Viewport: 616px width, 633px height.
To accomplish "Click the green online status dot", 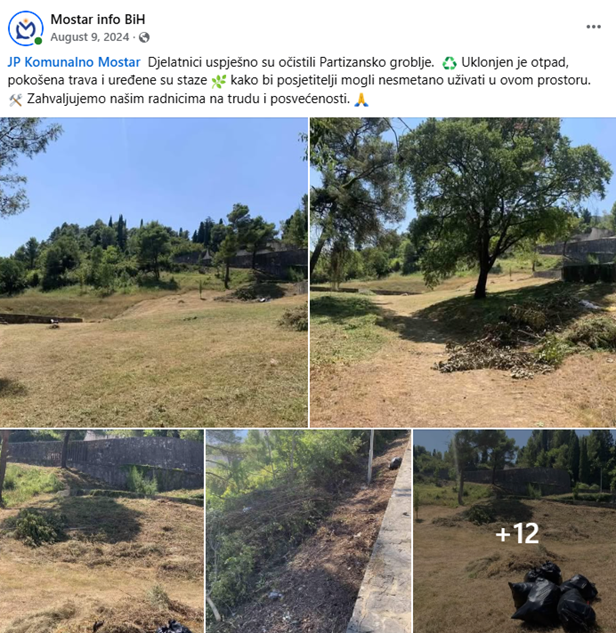I will [38, 41].
